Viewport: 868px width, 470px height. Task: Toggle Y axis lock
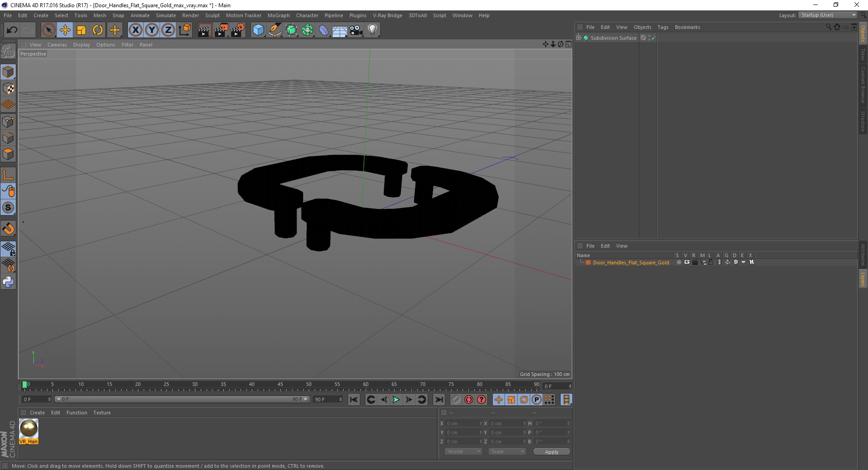[152, 30]
